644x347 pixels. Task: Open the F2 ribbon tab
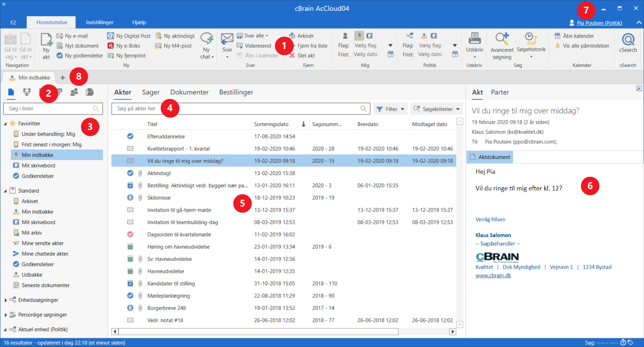click(x=13, y=22)
